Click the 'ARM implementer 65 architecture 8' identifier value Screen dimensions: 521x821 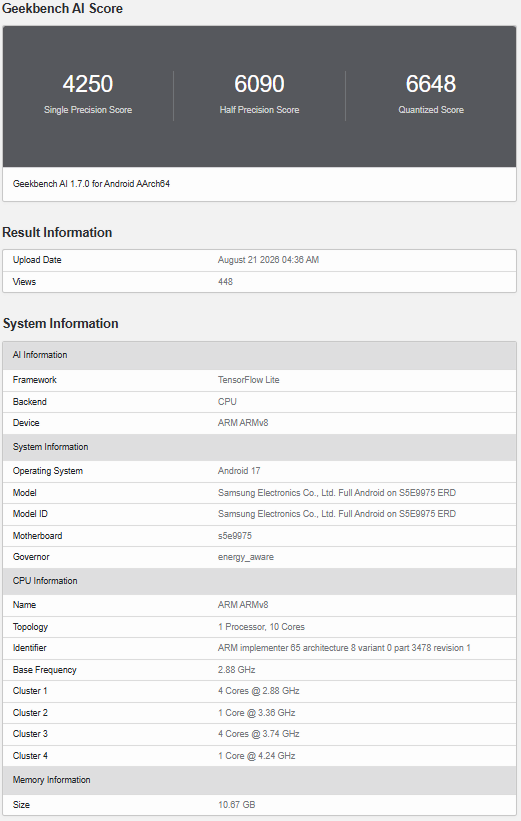point(345,648)
